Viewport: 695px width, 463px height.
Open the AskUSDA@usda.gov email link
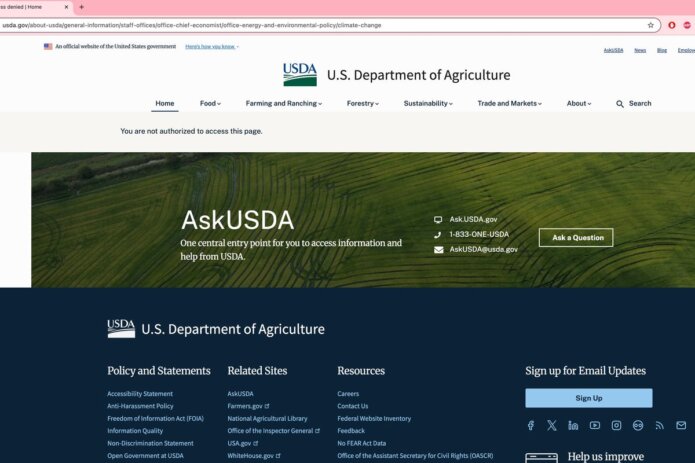point(483,249)
